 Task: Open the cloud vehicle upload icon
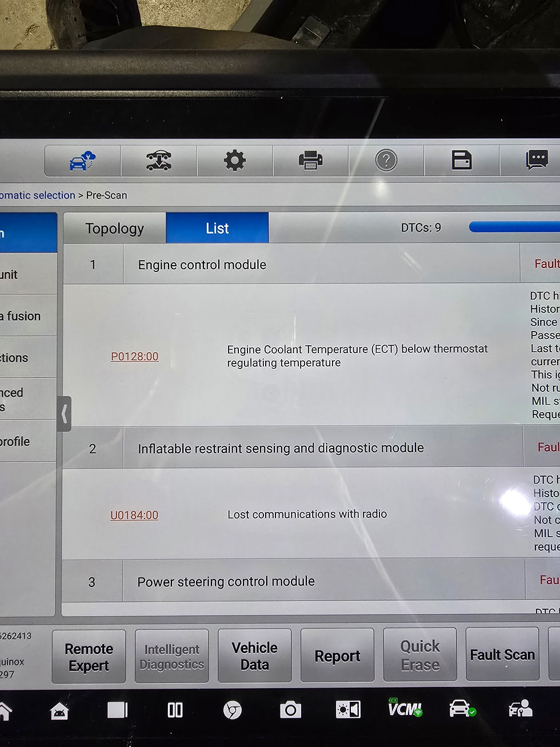(x=83, y=161)
